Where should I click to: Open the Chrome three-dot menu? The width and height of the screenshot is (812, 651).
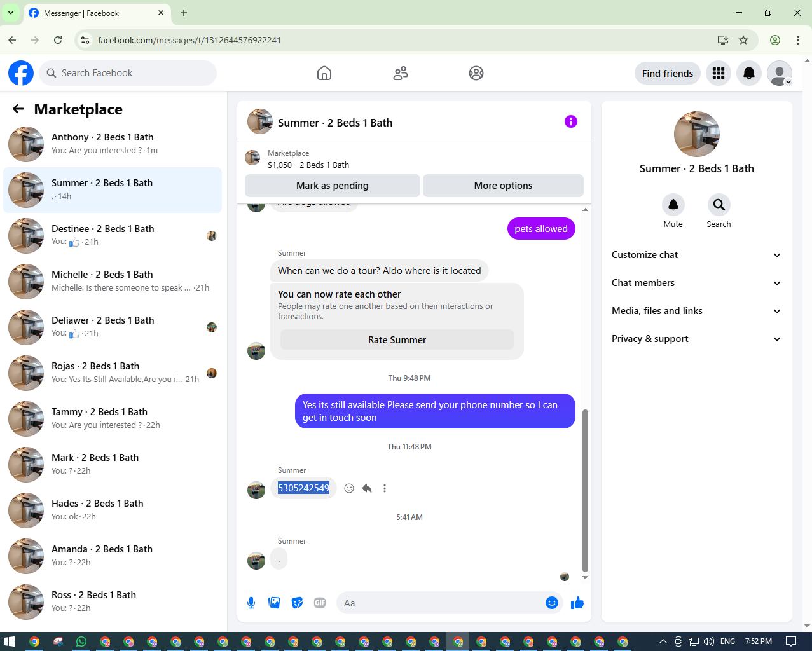click(797, 40)
